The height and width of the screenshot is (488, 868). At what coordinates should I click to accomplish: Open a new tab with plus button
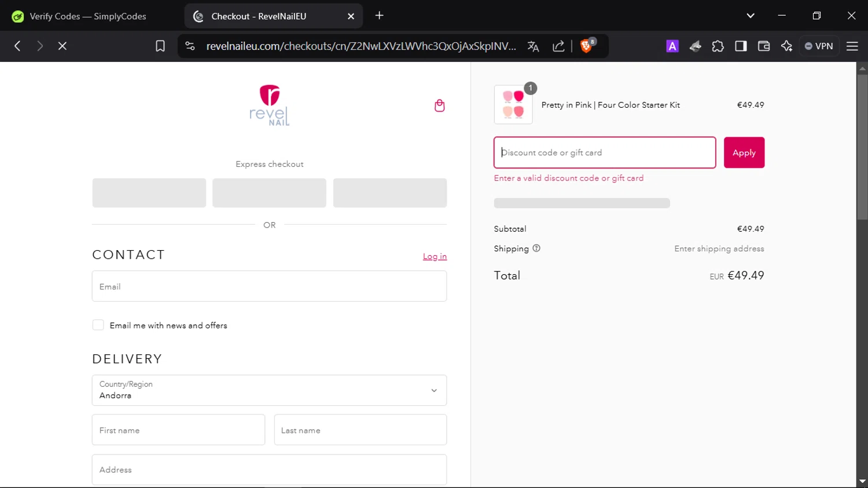coord(380,16)
